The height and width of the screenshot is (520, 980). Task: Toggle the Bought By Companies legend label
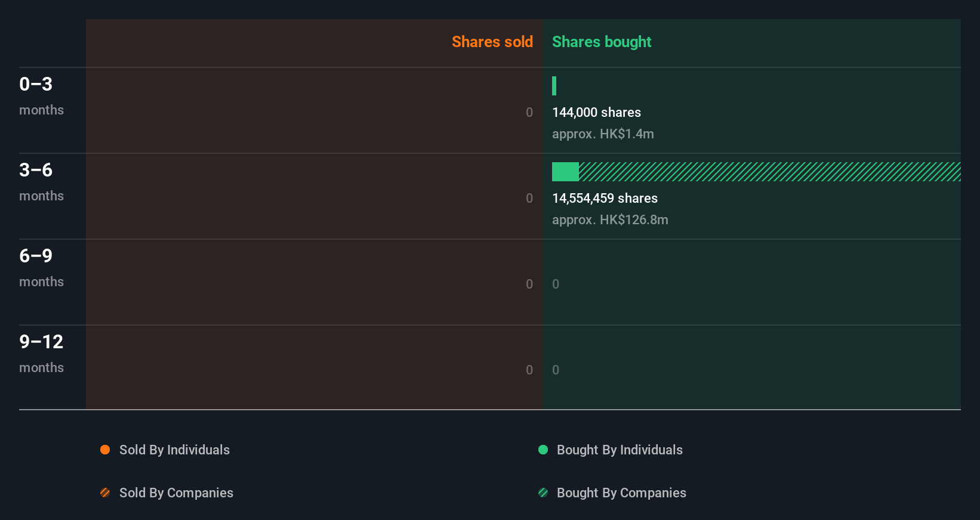click(x=621, y=493)
